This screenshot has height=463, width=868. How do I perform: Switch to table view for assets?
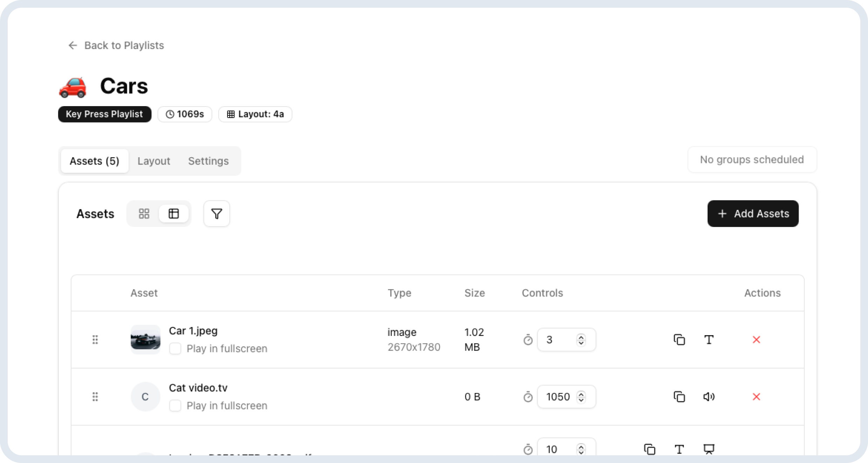pyautogui.click(x=174, y=214)
